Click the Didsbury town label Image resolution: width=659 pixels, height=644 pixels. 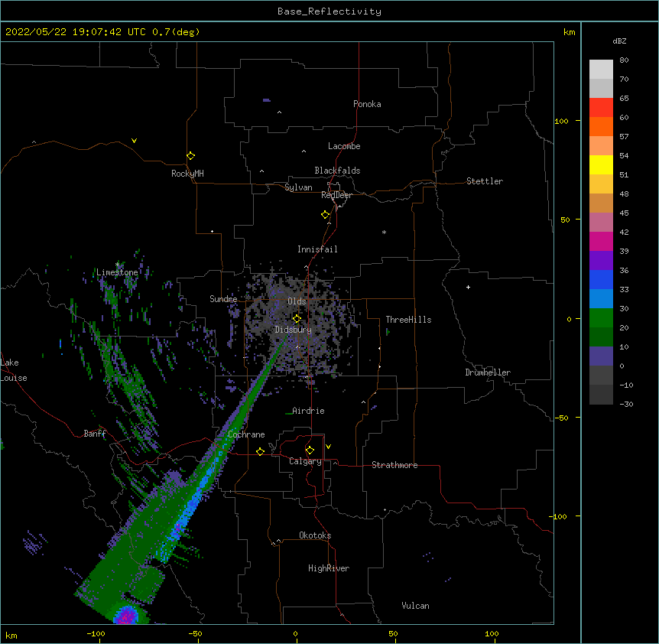point(294,330)
